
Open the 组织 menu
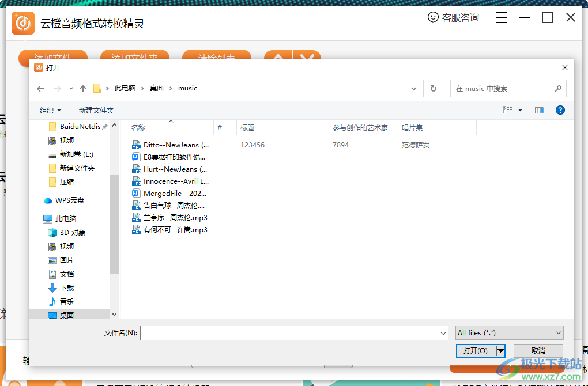(50, 110)
